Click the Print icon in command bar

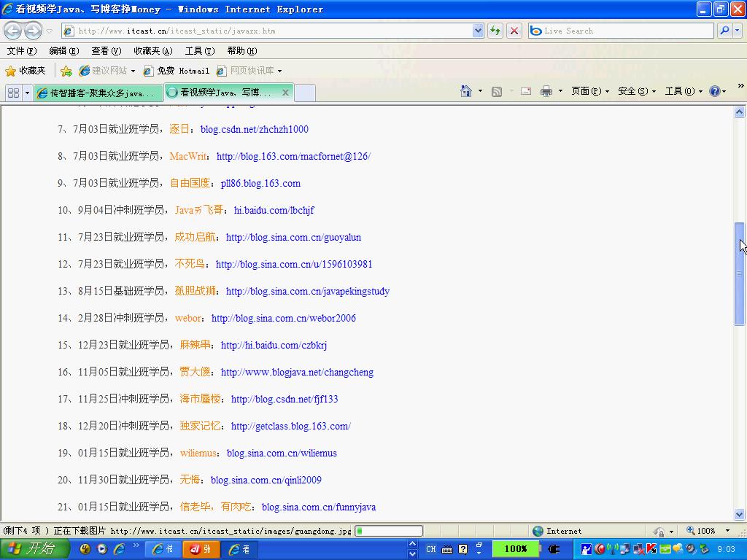(546, 91)
